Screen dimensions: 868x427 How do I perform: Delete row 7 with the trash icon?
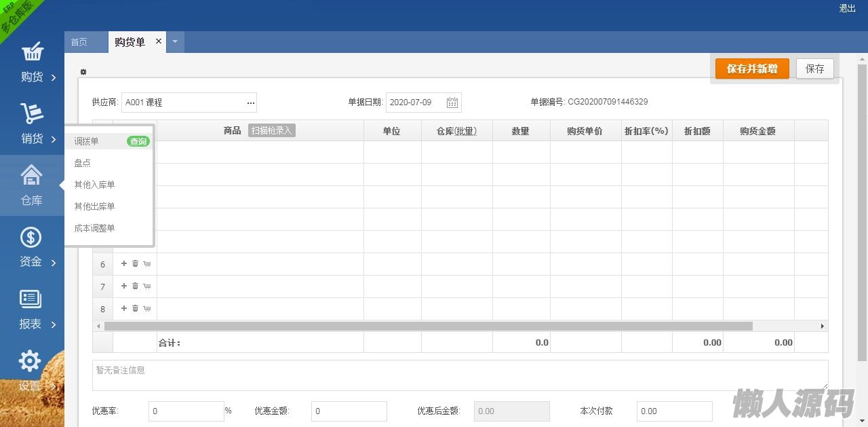tap(135, 286)
